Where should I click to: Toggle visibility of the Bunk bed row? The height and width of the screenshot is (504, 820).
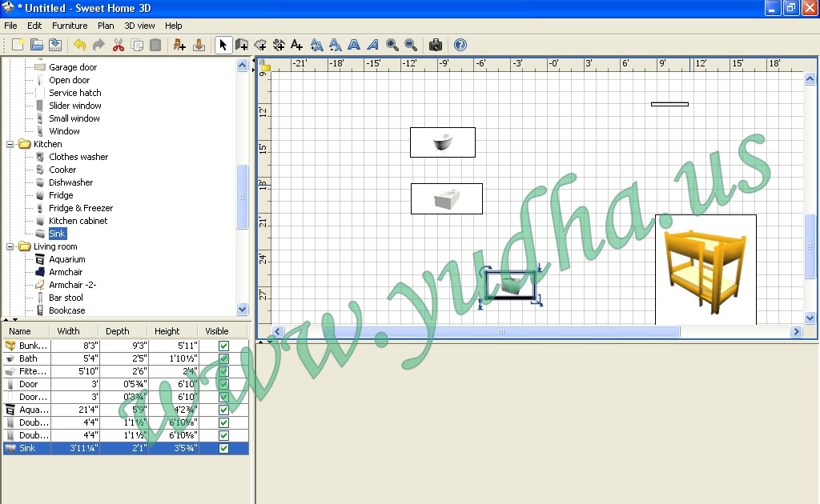point(224,346)
